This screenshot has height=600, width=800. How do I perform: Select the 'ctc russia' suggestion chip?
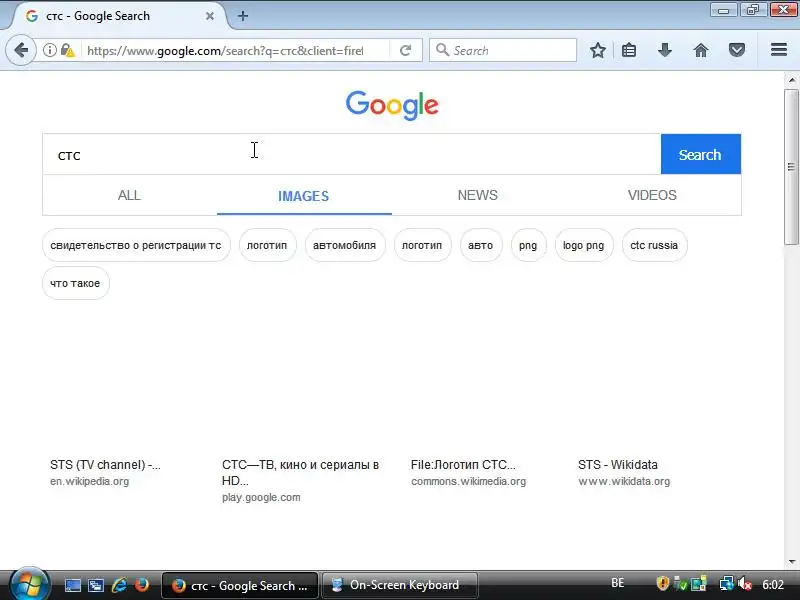[654, 245]
